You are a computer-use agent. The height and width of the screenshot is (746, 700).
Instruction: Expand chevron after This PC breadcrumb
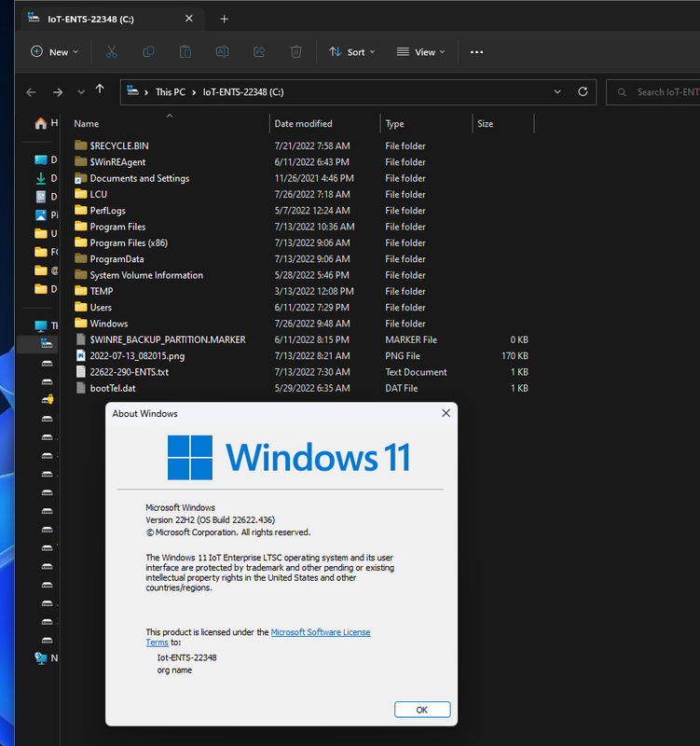point(194,92)
